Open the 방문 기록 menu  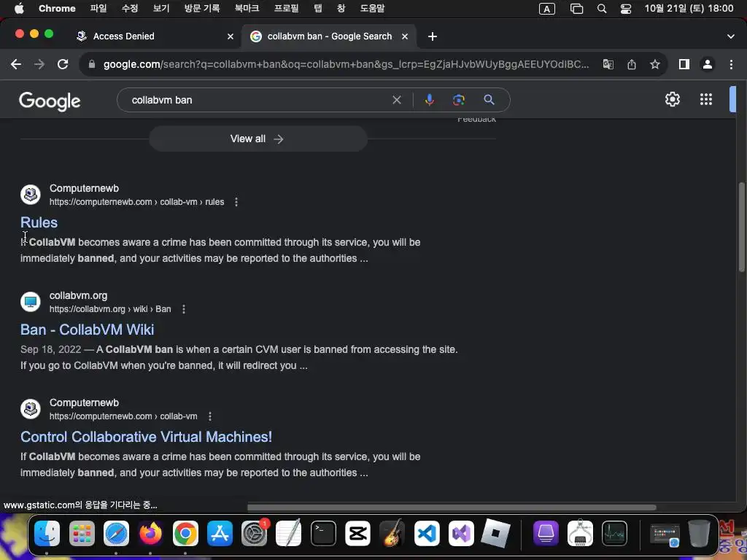pos(202,8)
